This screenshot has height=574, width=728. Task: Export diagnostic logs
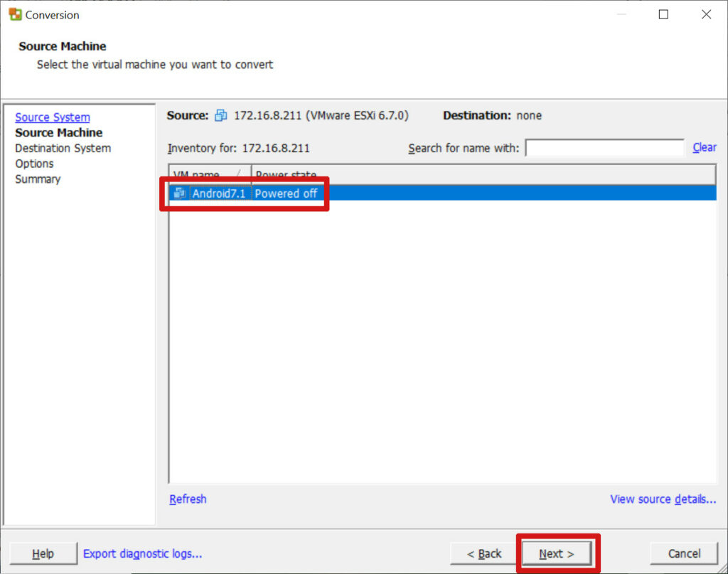point(142,553)
